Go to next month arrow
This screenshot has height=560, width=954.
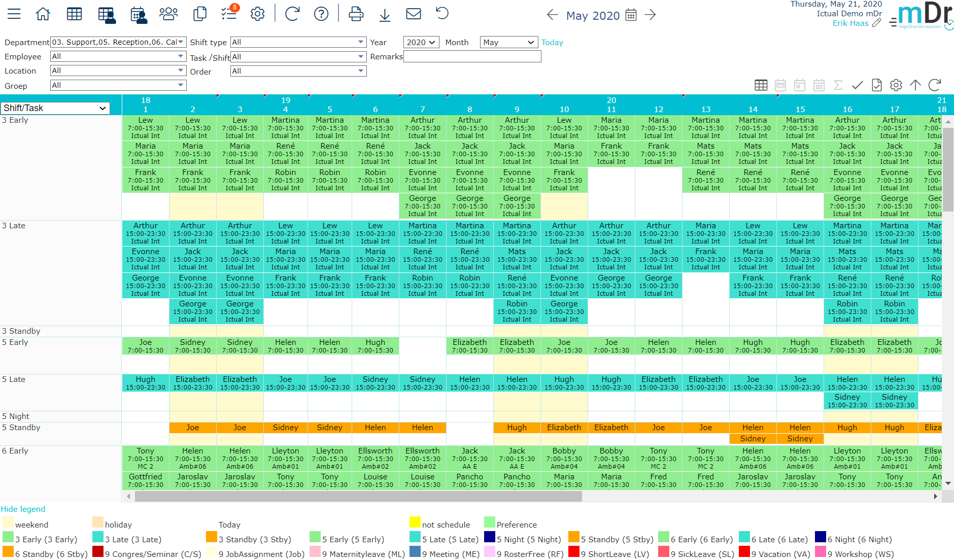coord(650,15)
